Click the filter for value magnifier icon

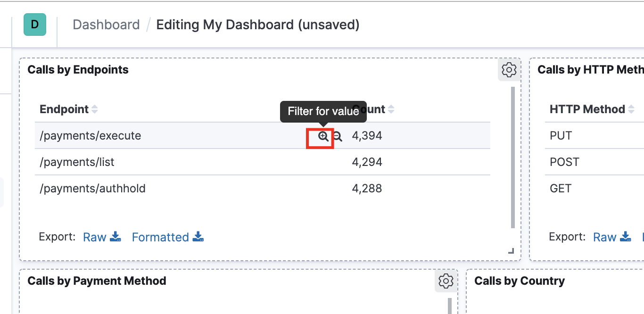pyautogui.click(x=323, y=137)
